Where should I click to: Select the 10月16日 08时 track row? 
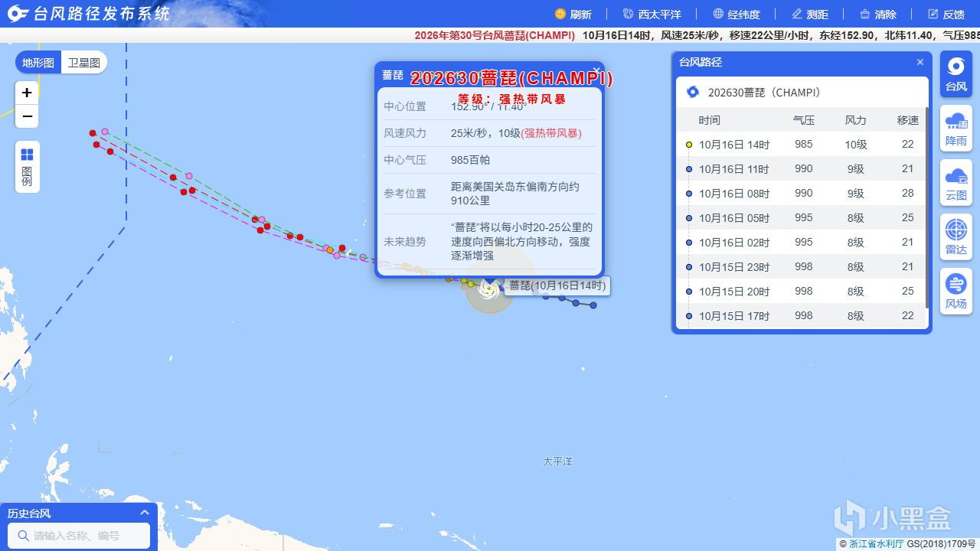(x=801, y=193)
